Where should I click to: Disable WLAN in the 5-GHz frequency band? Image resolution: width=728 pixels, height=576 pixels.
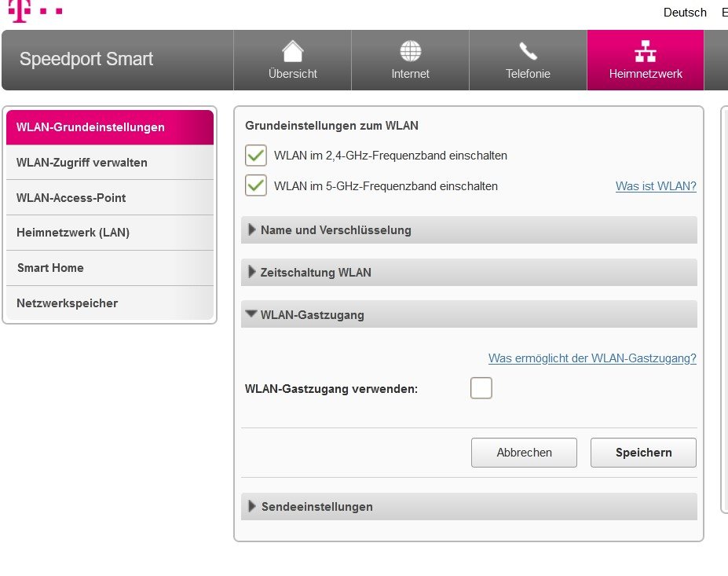[x=256, y=185]
